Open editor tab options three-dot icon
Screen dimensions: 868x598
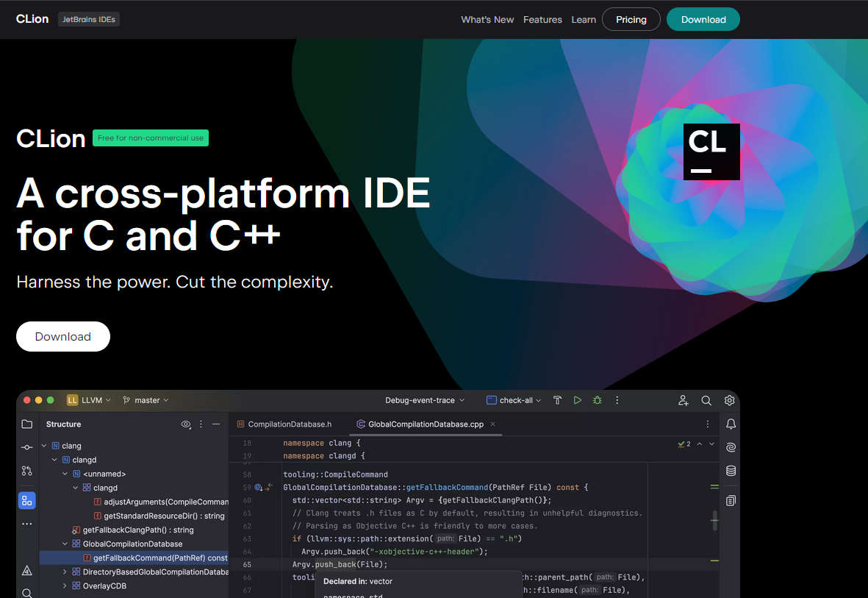[708, 424]
